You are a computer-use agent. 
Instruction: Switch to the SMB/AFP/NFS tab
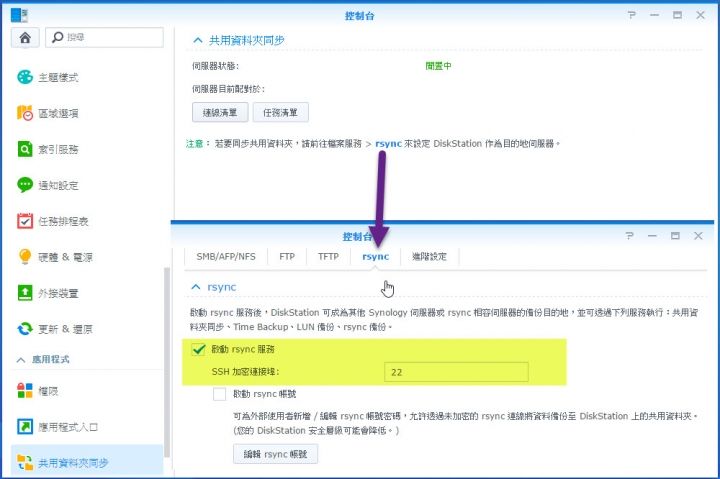226,257
